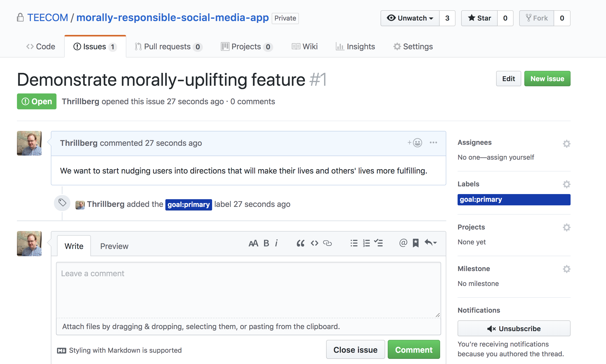Open the Issues tab
This screenshot has width=606, height=364.
95,46
